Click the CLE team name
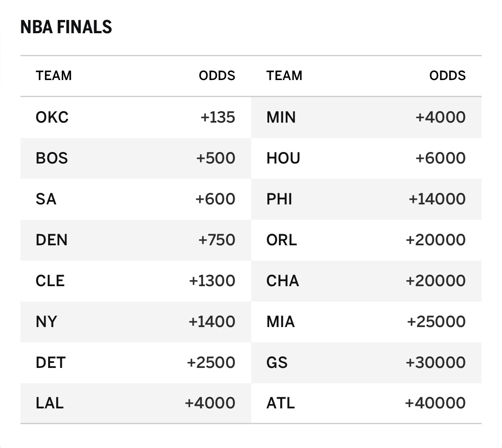This screenshot has width=502, height=448. (50, 281)
